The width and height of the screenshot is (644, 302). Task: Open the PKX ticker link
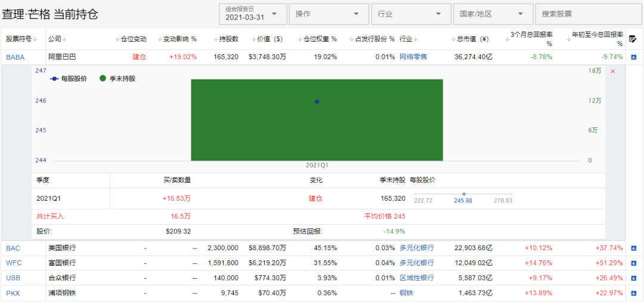tap(13, 293)
